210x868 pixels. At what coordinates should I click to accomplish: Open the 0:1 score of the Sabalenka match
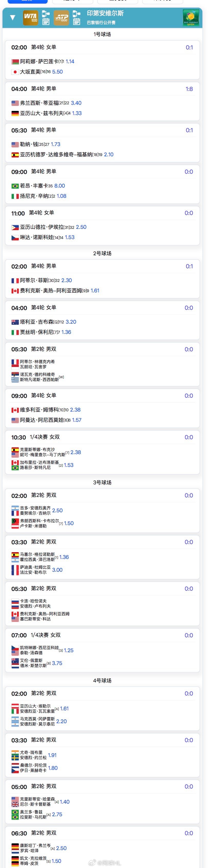point(190,47)
